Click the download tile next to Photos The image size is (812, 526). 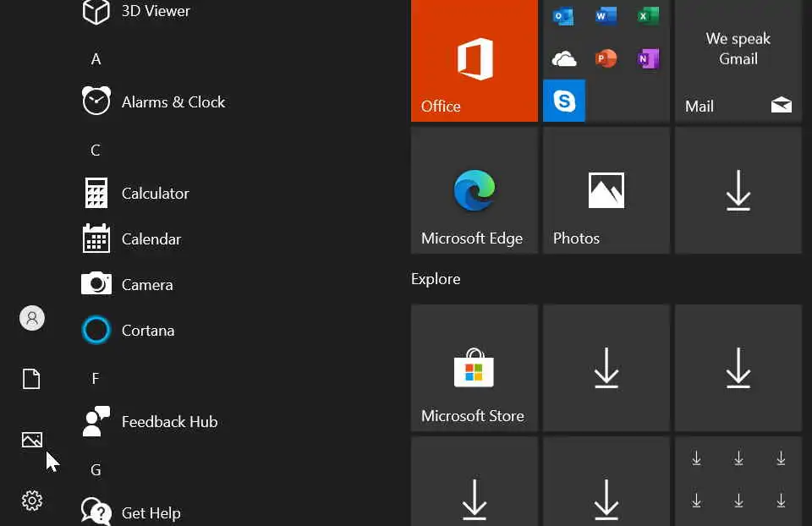pyautogui.click(x=738, y=190)
